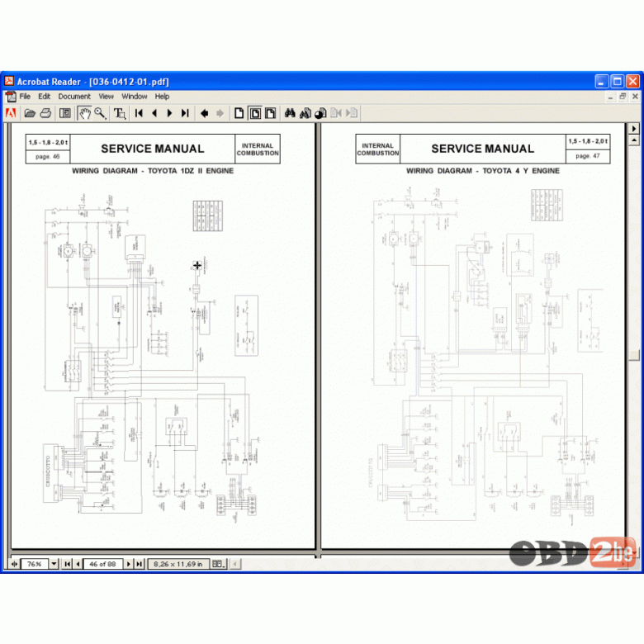Maximize the Acrobat Reader window
644x644 pixels.
pyautogui.click(x=617, y=81)
